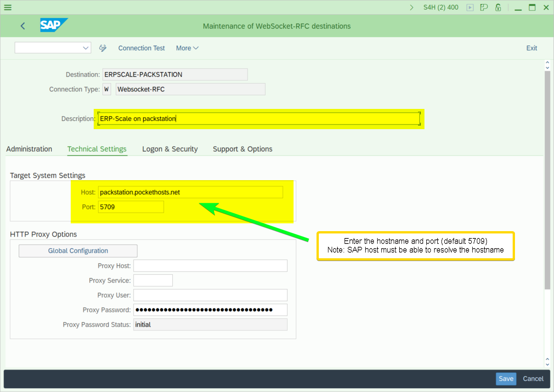
Task: Run the Connection Test
Action: (x=141, y=48)
